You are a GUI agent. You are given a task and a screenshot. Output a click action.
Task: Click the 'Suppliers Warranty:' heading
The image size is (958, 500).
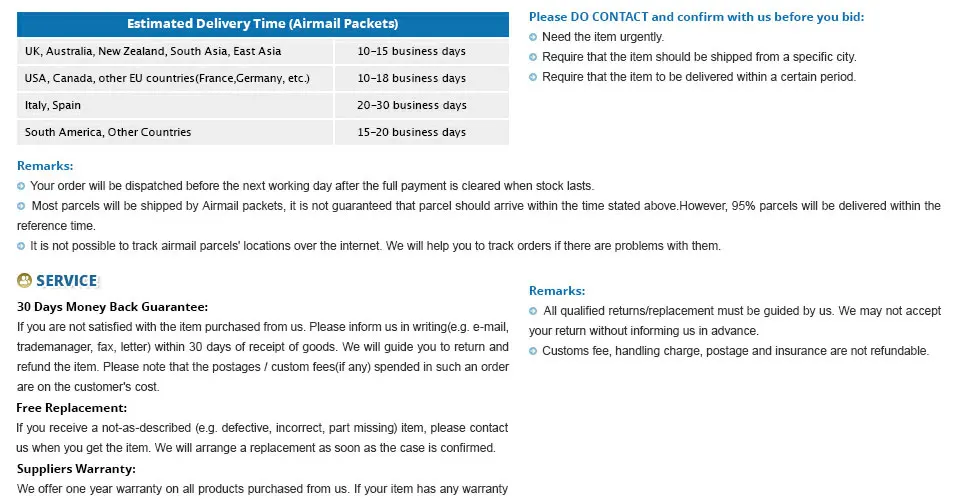click(76, 469)
